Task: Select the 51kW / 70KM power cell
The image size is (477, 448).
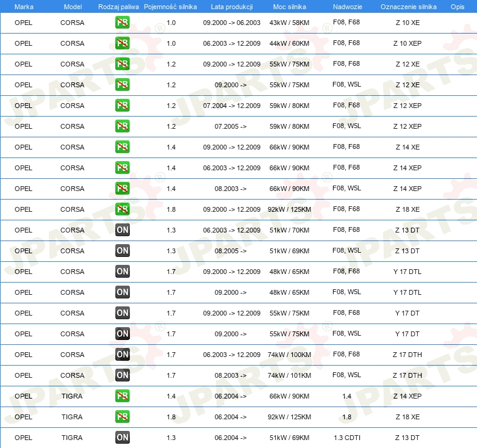Action: (x=289, y=230)
